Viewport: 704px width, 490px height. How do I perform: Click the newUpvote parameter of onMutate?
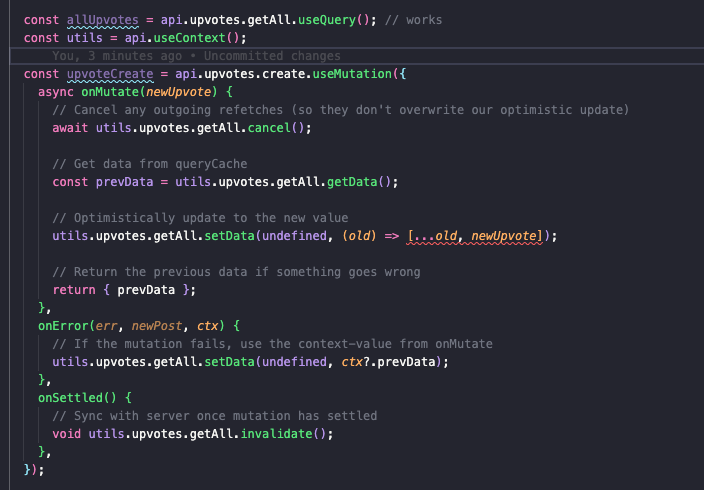click(x=179, y=92)
